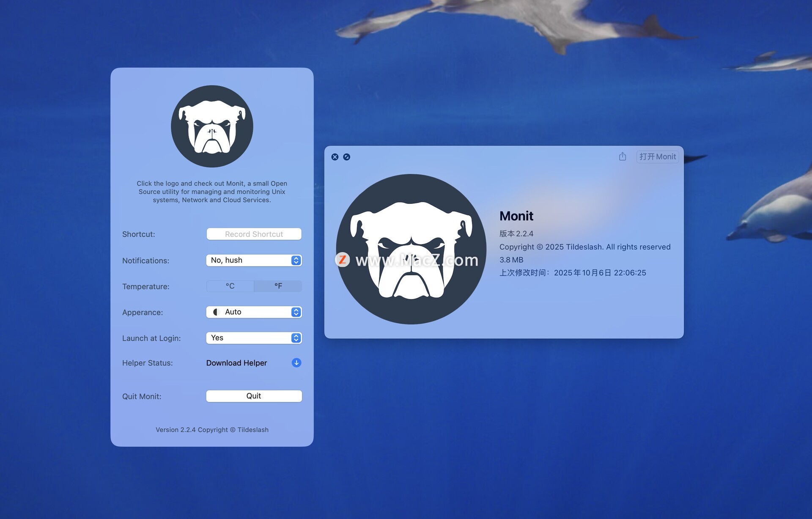Screen dimensions: 812x519
Task: Click the Record Shortcut field
Action: (254, 234)
